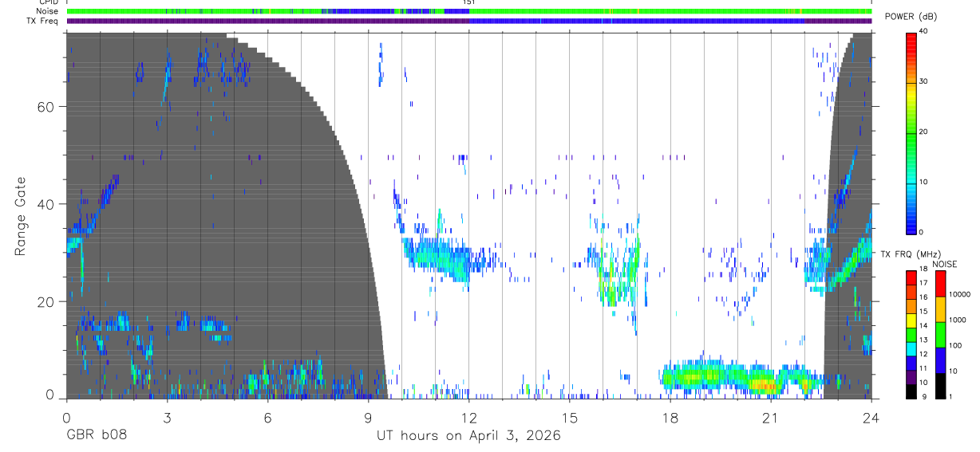This screenshot has width=980, height=452.
Task: Click the 'Noise' row label at top left
Action: coord(47,11)
